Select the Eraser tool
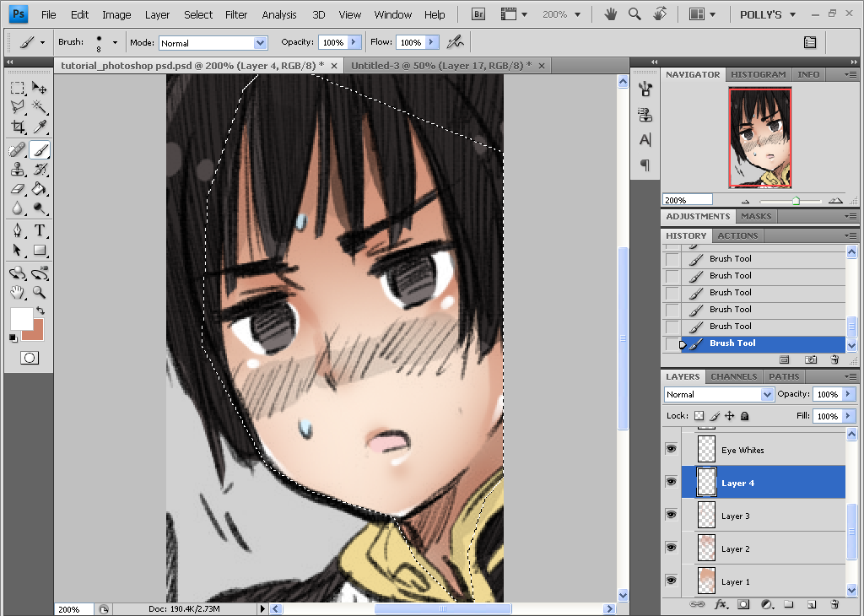Screen dimensions: 864x616 (x=18, y=189)
